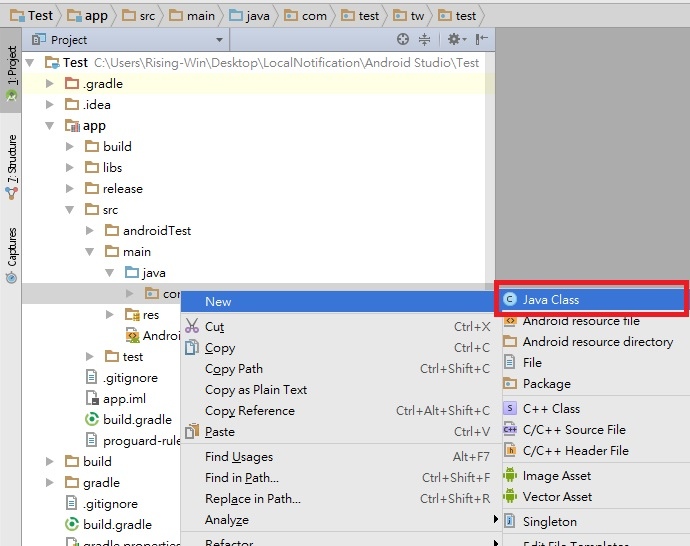Choose Find Usages in the context menu

[x=338, y=457]
